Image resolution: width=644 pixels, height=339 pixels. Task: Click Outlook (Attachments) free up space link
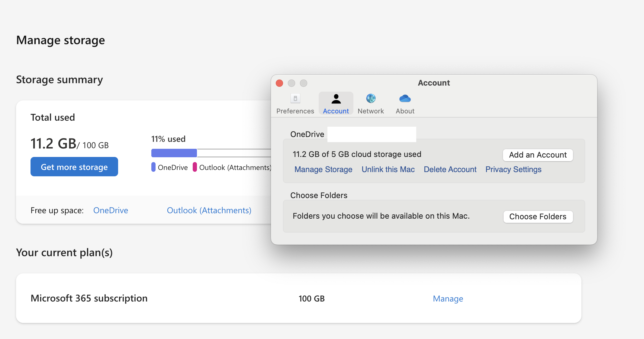209,210
